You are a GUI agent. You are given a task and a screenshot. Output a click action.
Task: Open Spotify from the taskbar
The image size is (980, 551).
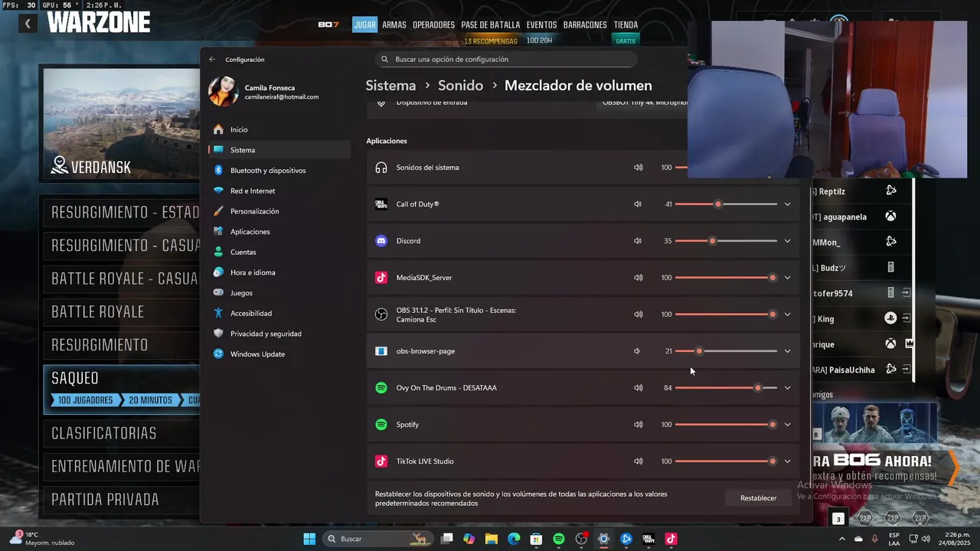559,539
